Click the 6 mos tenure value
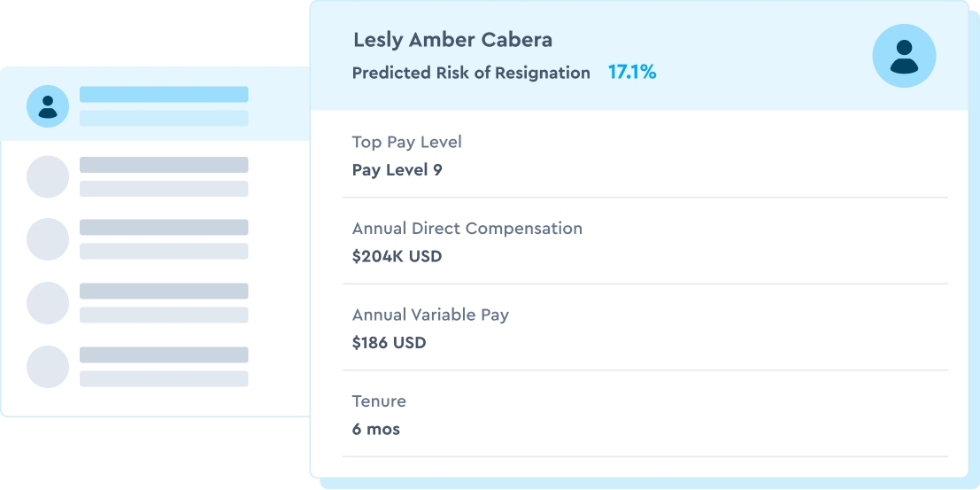Viewport: 980px width, 490px height. pos(376,430)
